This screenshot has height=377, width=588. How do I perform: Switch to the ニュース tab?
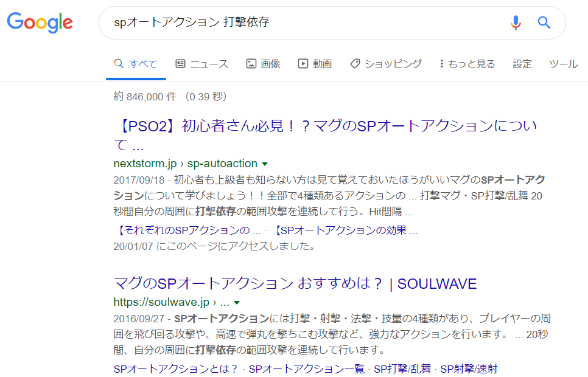(x=201, y=64)
